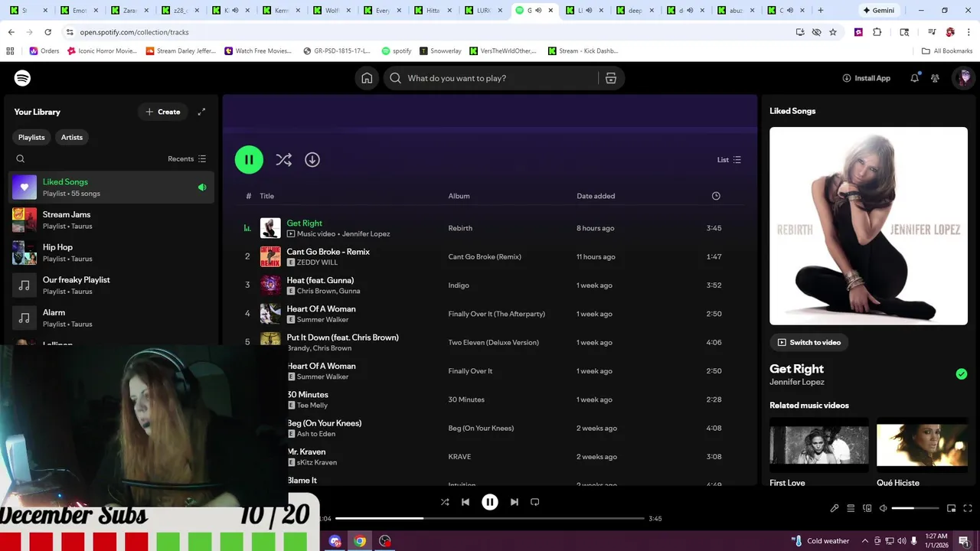Open the notifications bell
Image resolution: width=980 pixels, height=551 pixels.
[914, 78]
